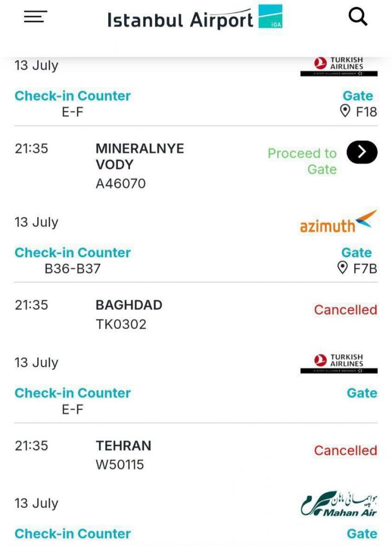Click Gate label in Baghdad flight row
The height and width of the screenshot is (546, 392).
(x=362, y=393)
